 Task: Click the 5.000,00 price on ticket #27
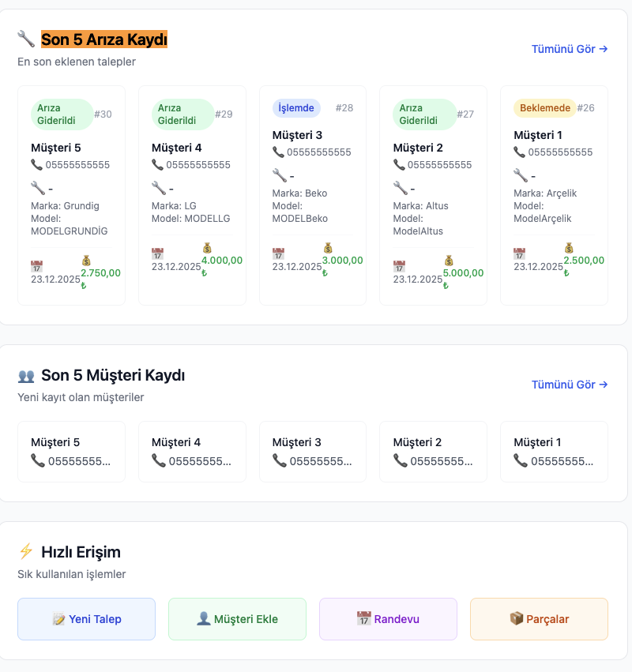tap(463, 273)
